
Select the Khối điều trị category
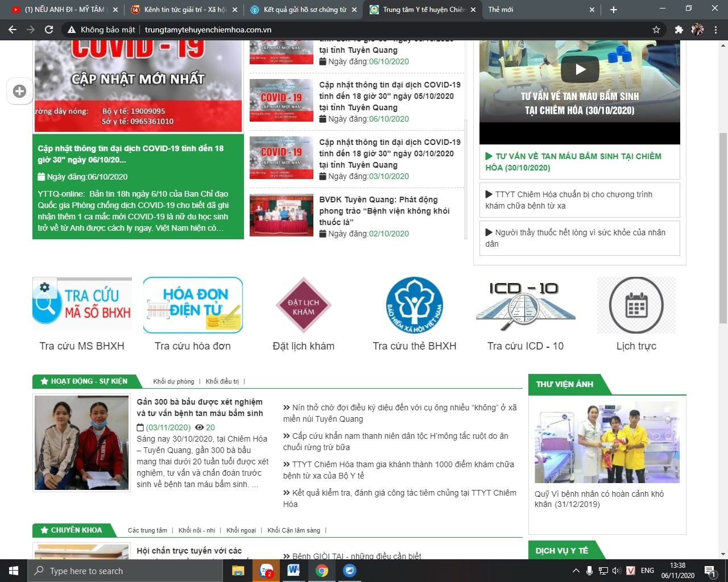(x=222, y=381)
